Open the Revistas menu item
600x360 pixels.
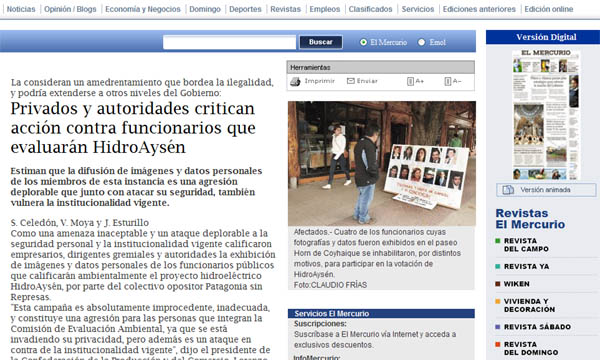pyautogui.click(x=285, y=9)
